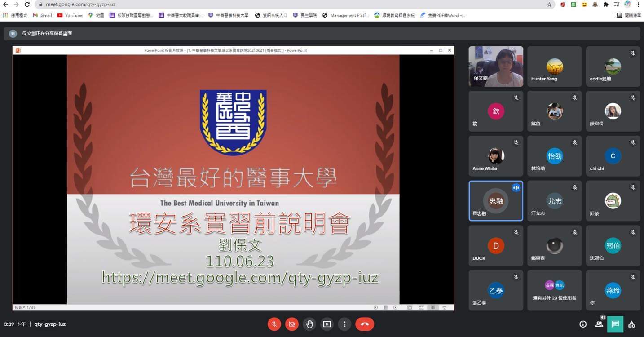Unmute your microphone in the call controls
The image size is (644, 337).
point(274,324)
